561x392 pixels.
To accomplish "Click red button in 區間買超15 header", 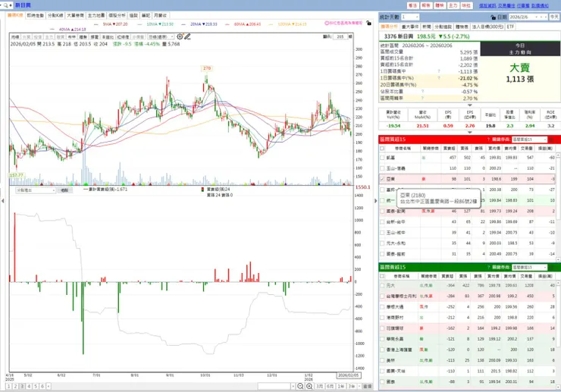I will 553,140.
